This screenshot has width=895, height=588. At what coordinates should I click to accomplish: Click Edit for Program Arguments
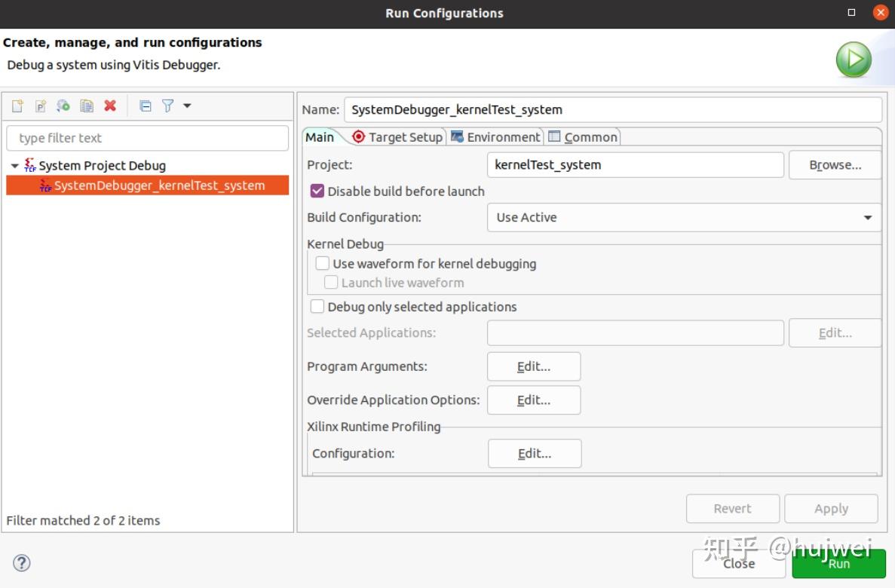tap(534, 366)
